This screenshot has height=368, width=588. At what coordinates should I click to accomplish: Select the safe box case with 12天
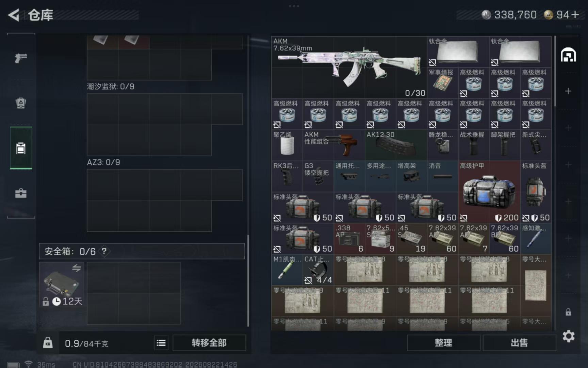point(62,285)
